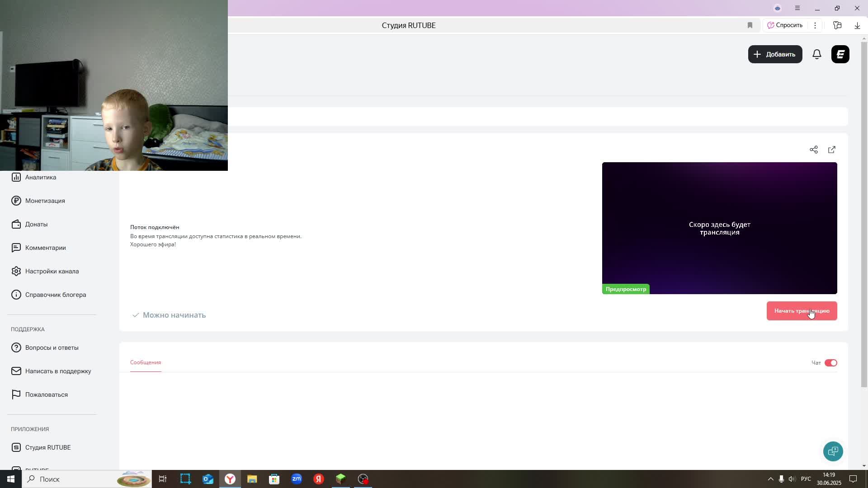Click the share stream icon

click(x=813, y=150)
